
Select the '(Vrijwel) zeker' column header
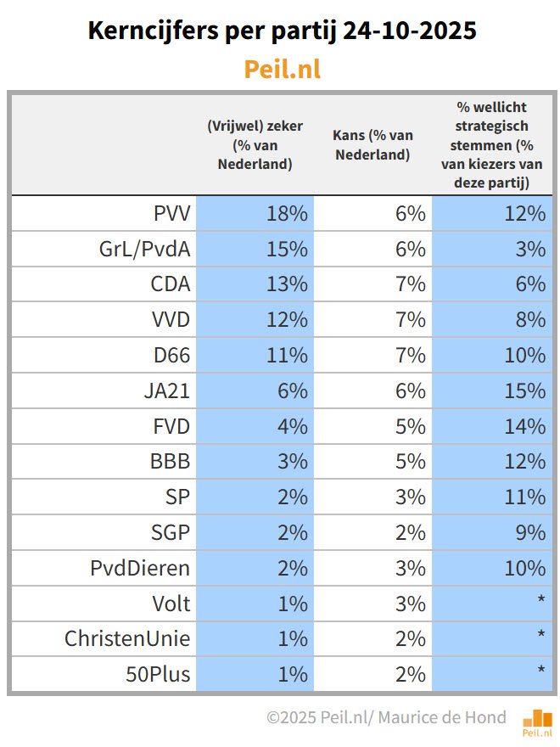(255, 144)
